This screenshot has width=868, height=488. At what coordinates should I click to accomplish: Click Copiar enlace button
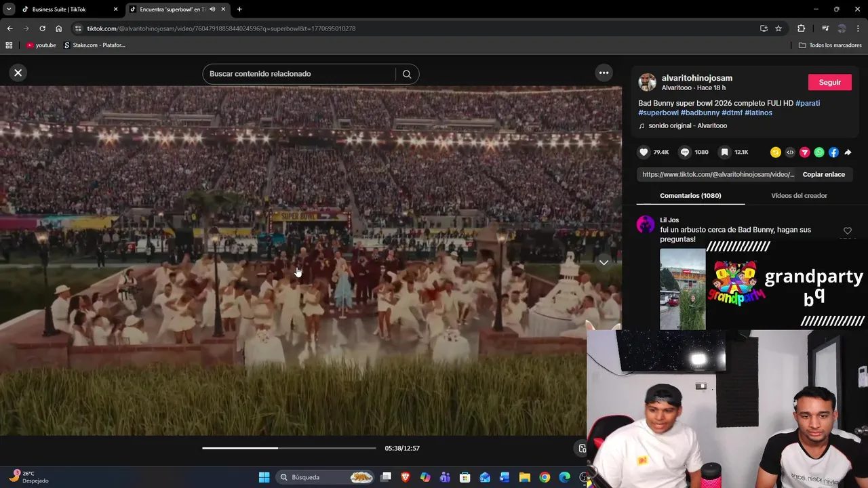pyautogui.click(x=823, y=174)
